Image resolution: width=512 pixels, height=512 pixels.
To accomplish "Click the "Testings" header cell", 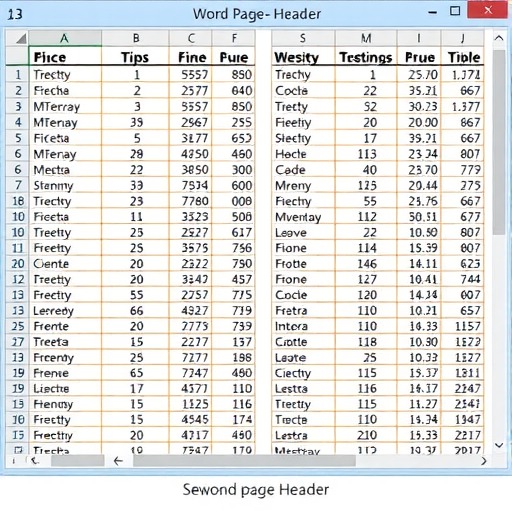I will point(366,57).
